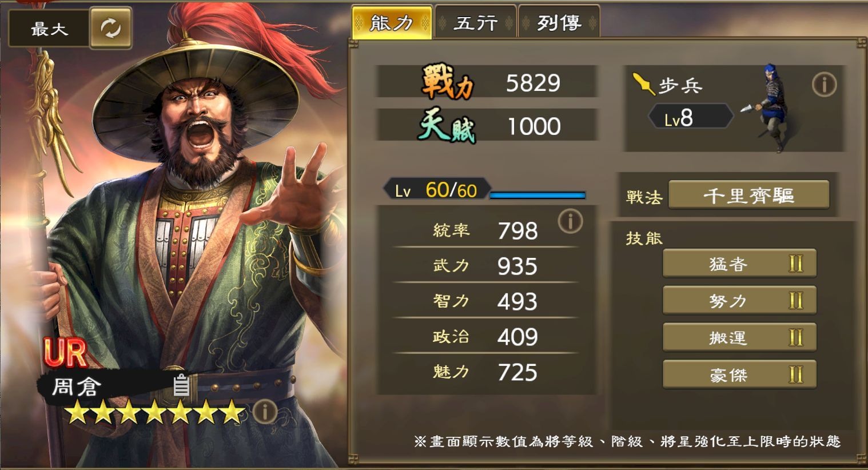Click the Lv8 troop level badge
The width and height of the screenshot is (868, 470).
tap(690, 117)
